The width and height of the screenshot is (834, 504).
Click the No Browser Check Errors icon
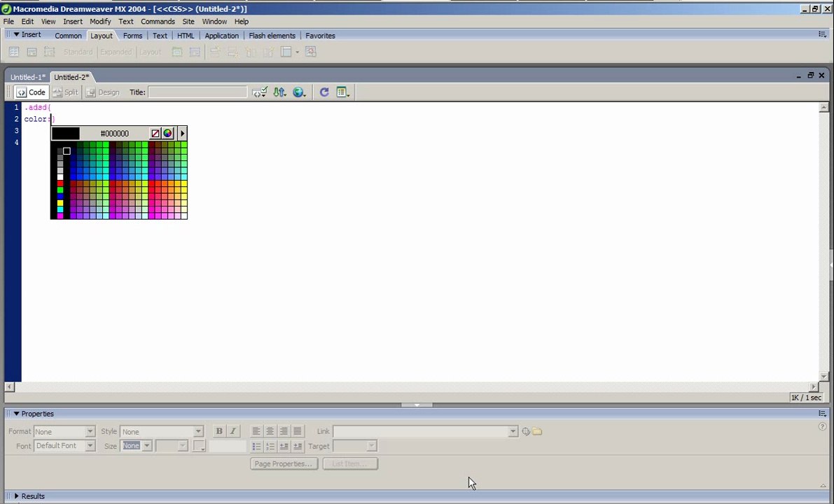pyautogui.click(x=260, y=92)
